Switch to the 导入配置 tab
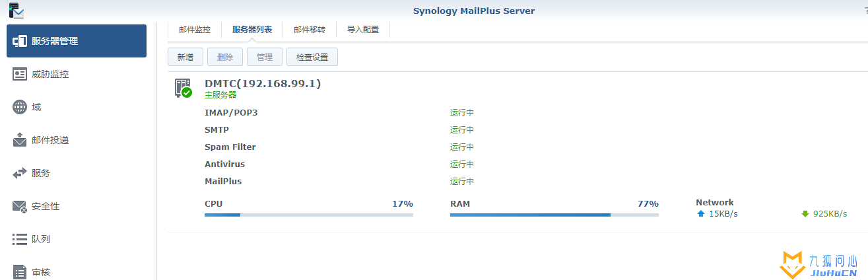This screenshot has width=868, height=280. click(363, 30)
